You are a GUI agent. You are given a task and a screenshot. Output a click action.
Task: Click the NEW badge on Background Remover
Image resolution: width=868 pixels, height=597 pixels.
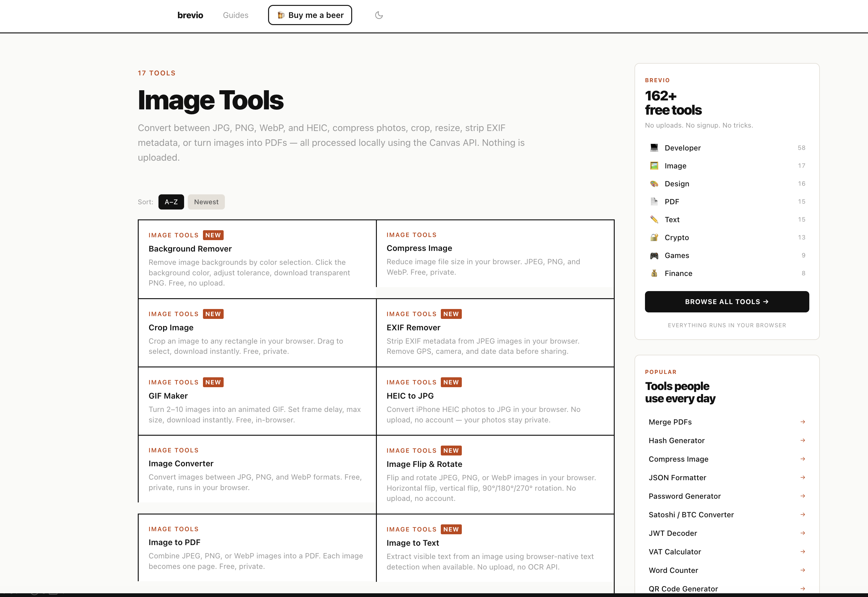point(213,235)
